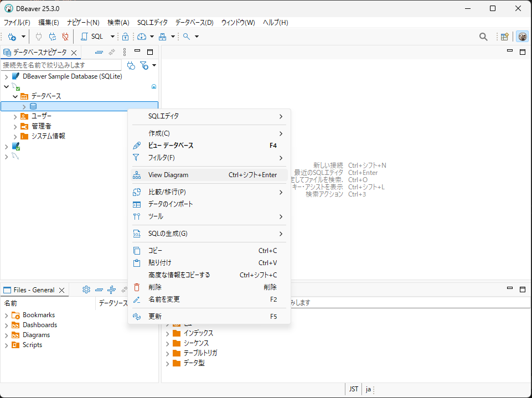Expand the システム情報 folder node

click(x=16, y=137)
